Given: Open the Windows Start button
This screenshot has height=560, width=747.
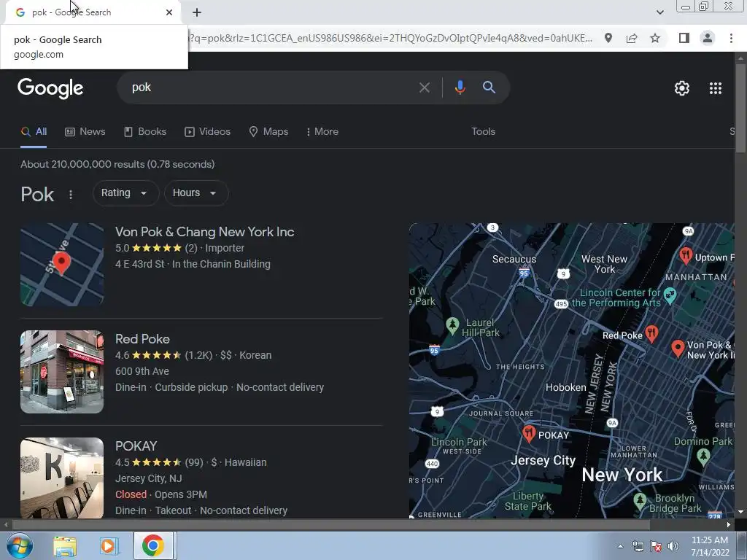Looking at the screenshot, I should tap(19, 545).
